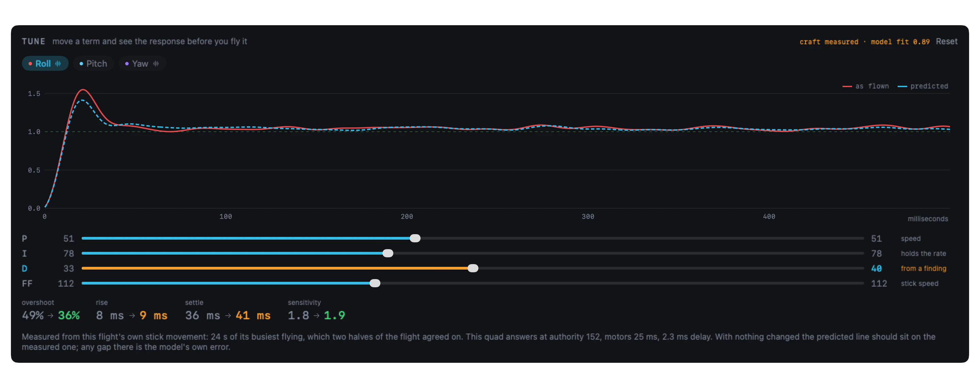The image size is (980, 388).
Task: Switch to the Yaw axis tab
Action: click(142, 64)
